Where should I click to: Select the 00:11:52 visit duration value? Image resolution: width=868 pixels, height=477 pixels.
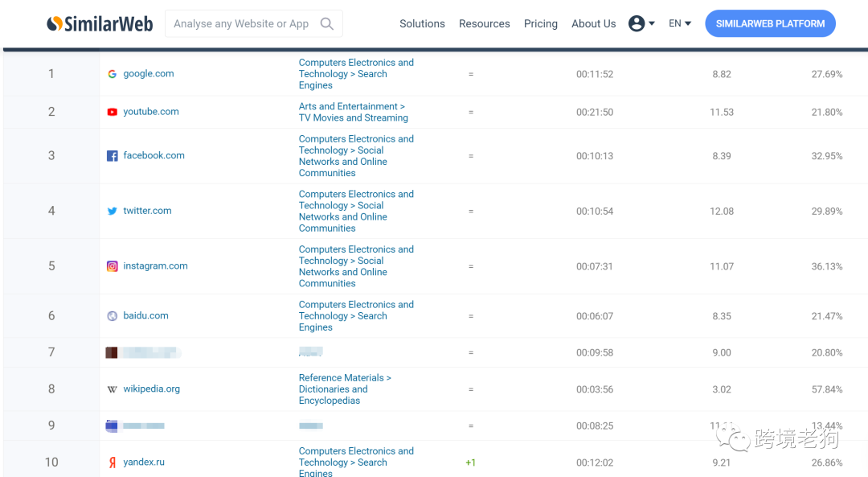[595, 74]
